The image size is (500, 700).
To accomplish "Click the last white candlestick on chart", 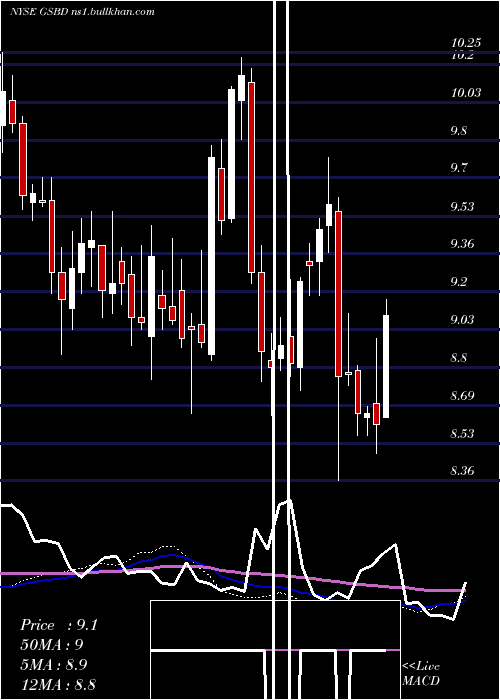I will click(x=386, y=367).
